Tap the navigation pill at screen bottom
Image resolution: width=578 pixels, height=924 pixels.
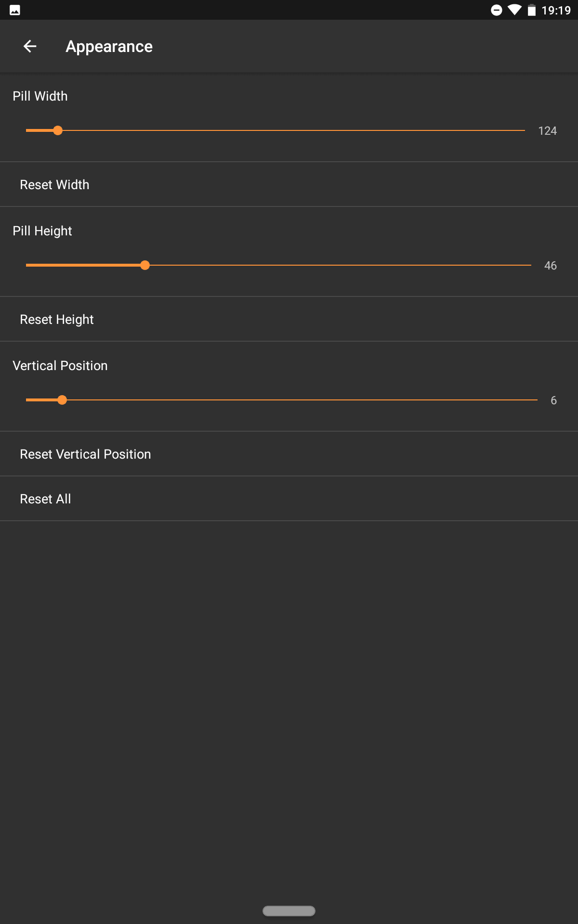289,911
